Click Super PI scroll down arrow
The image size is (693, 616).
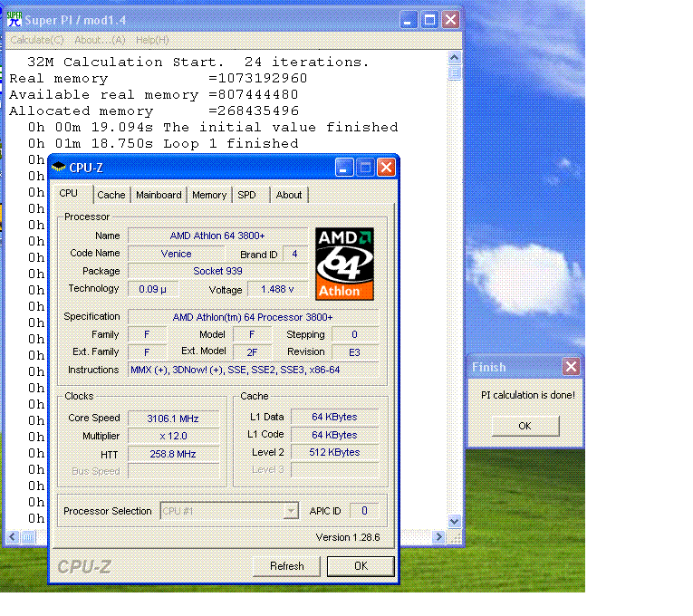pyautogui.click(x=454, y=522)
